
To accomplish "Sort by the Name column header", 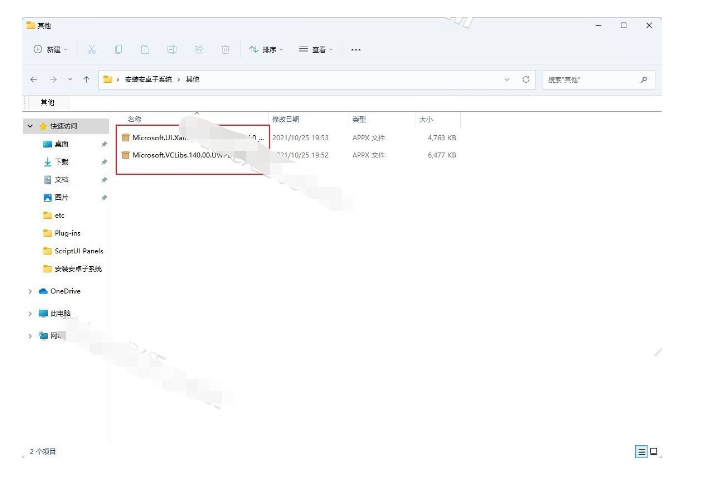I will [134, 119].
